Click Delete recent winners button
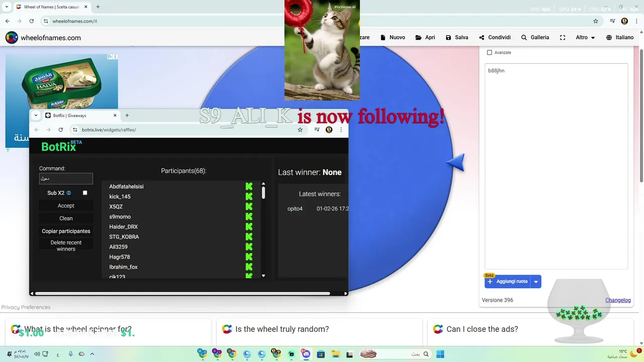 (x=66, y=246)
